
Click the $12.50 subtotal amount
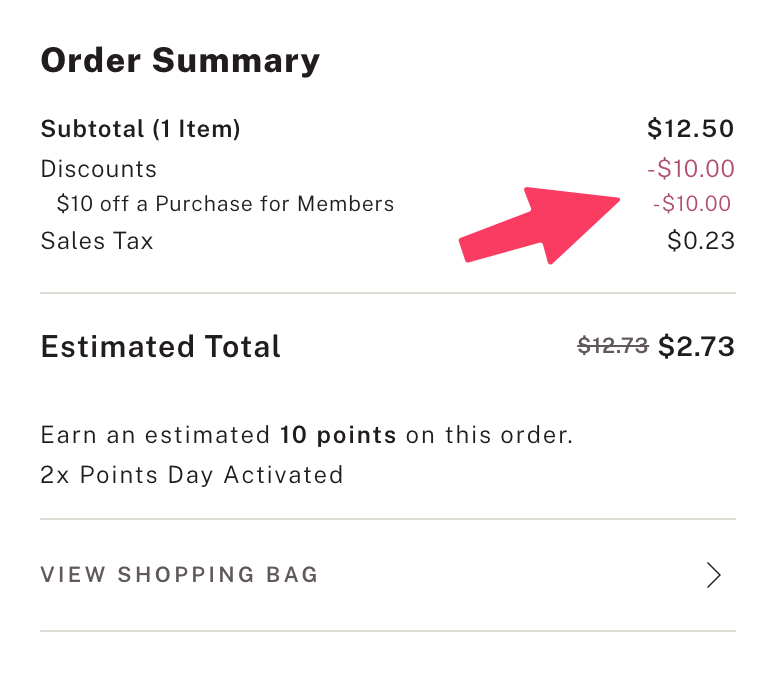point(690,129)
